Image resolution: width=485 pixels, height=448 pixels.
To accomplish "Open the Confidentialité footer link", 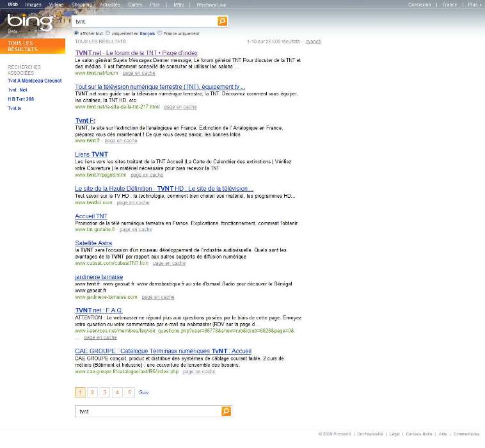I will (370, 434).
